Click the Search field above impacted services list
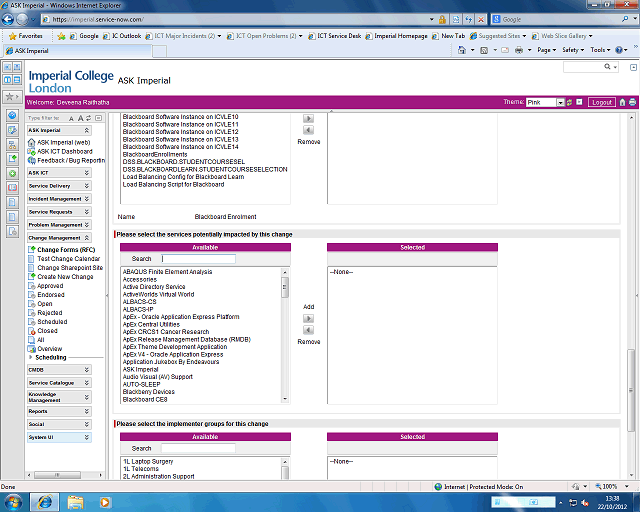Viewport: 640px width, 512px height. pos(198,259)
